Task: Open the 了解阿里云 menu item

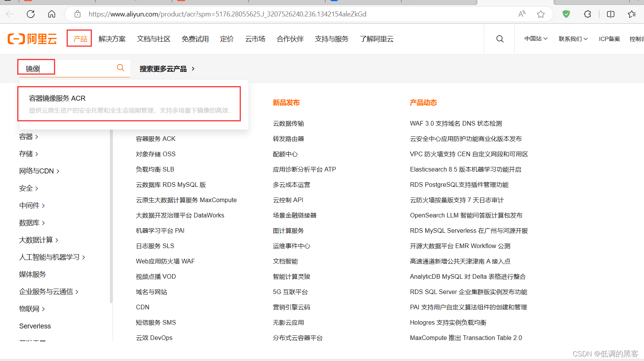Action: click(x=377, y=39)
